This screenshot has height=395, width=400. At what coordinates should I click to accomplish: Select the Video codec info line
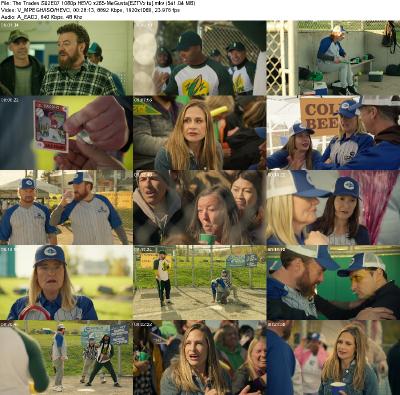[90, 10]
